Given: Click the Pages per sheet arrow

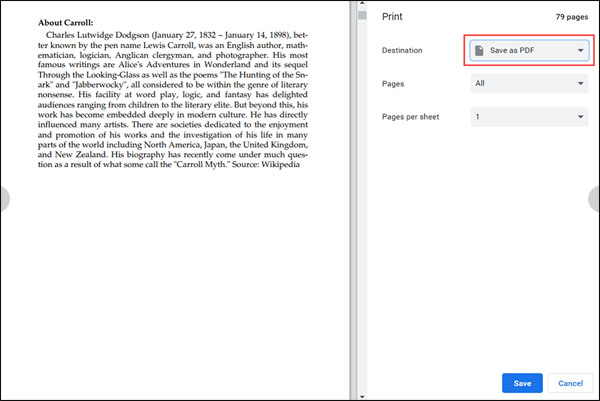Looking at the screenshot, I should tap(580, 118).
